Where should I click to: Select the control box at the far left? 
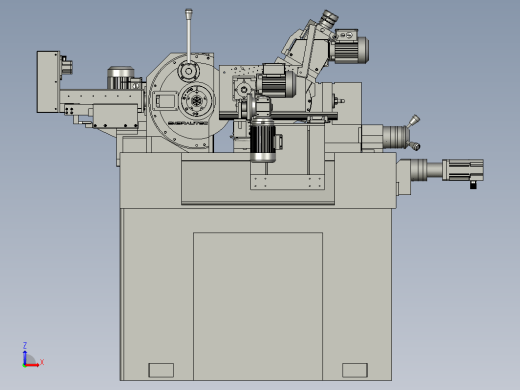pos(48,82)
